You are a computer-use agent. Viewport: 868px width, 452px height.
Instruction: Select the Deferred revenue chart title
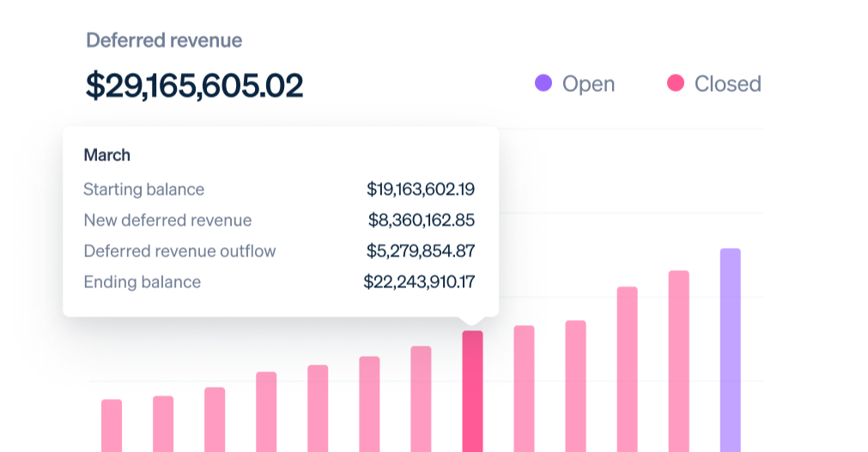(x=164, y=40)
